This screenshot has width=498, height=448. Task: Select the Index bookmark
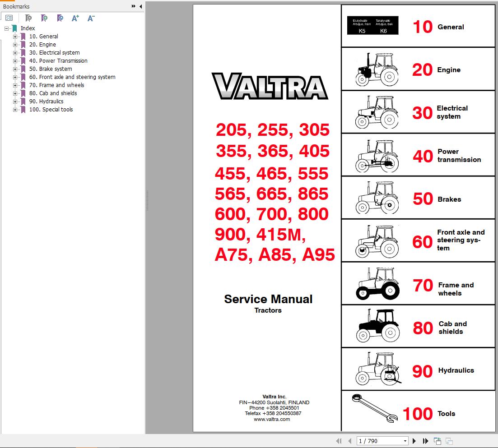coord(28,28)
